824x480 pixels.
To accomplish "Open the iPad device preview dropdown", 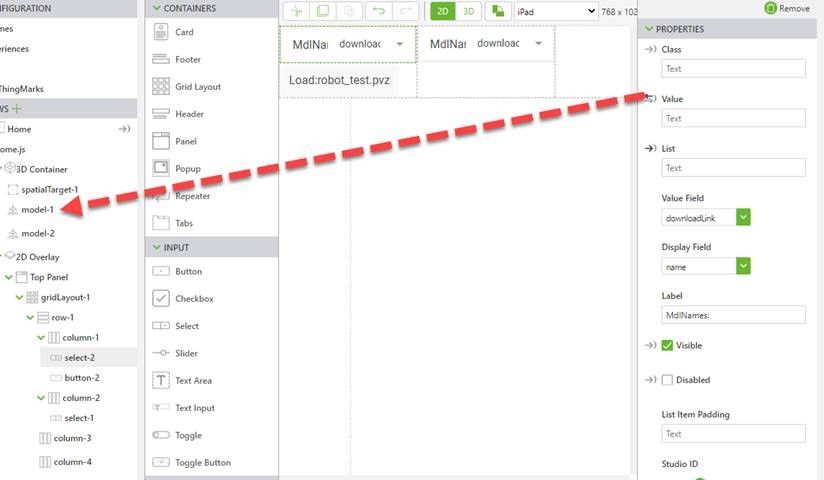I will point(556,11).
